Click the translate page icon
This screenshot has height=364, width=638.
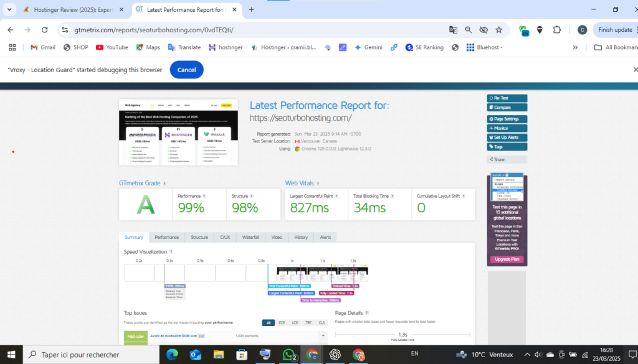pos(453,30)
